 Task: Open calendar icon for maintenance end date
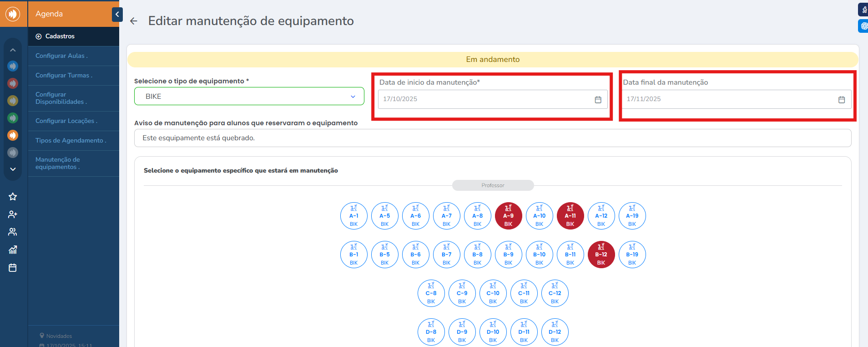coord(841,100)
